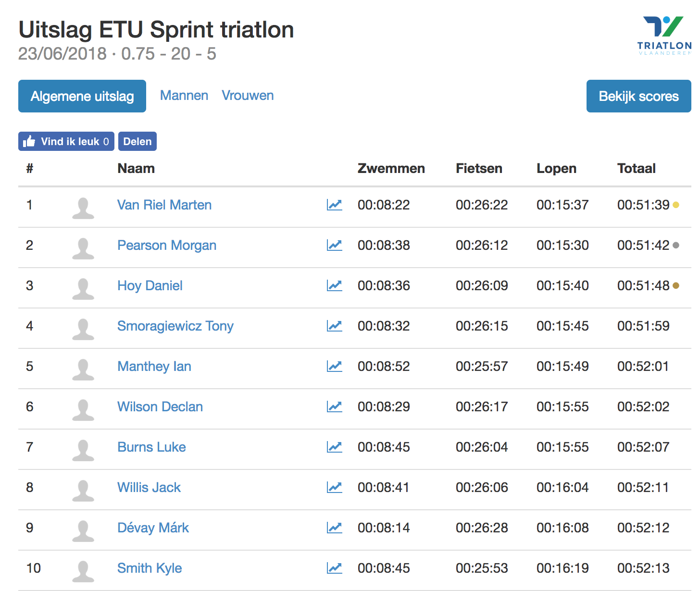Like the page with Vind ik leuk
Viewport: 700px width, 591px height.
[x=66, y=141]
